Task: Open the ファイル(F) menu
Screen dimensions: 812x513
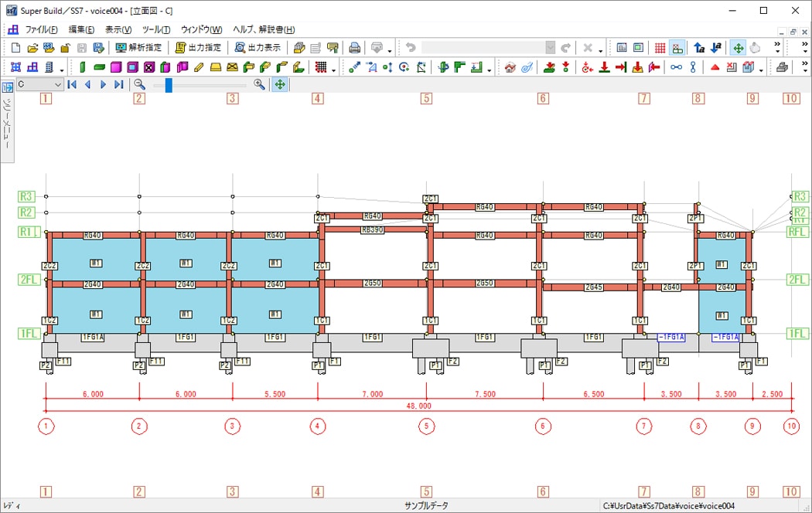Action: 41,29
